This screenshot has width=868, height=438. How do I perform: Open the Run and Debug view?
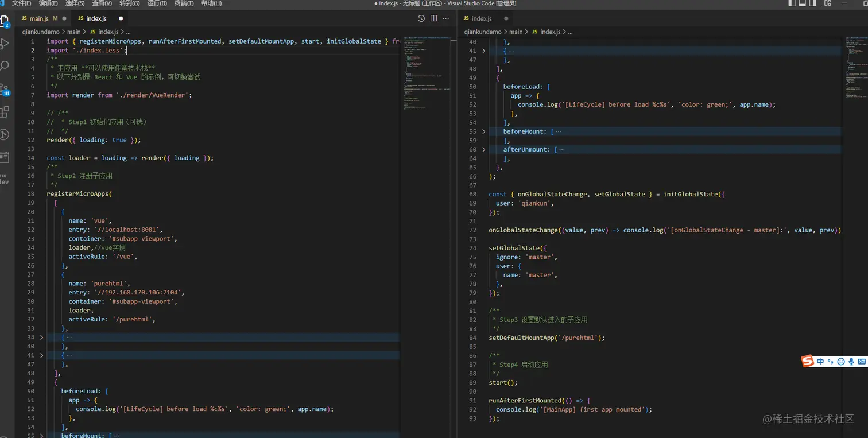coord(5,44)
